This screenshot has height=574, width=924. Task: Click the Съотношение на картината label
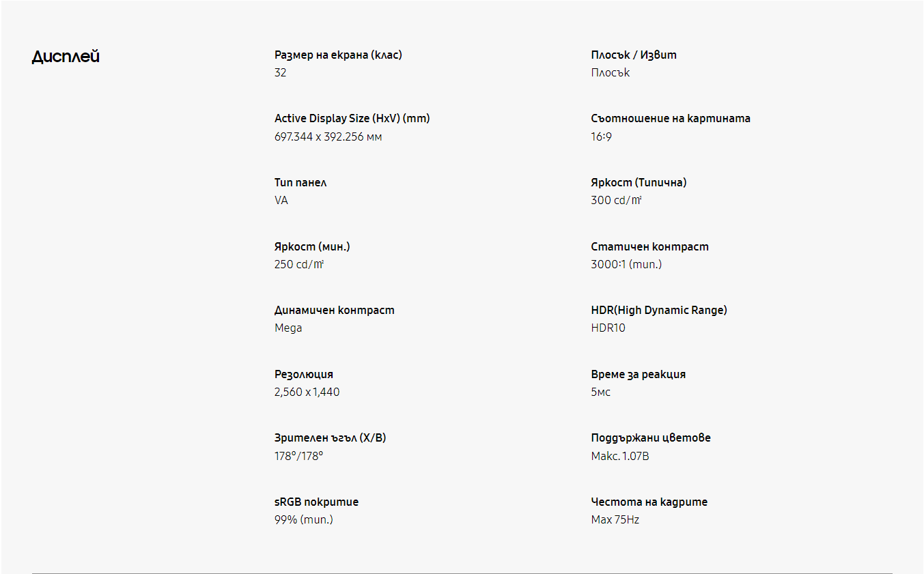(x=671, y=119)
